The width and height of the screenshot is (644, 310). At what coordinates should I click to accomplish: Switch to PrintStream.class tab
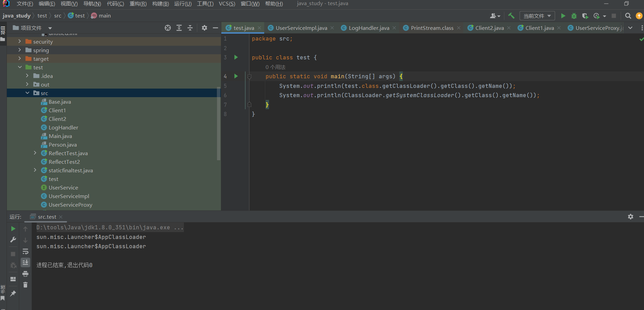[x=432, y=28]
